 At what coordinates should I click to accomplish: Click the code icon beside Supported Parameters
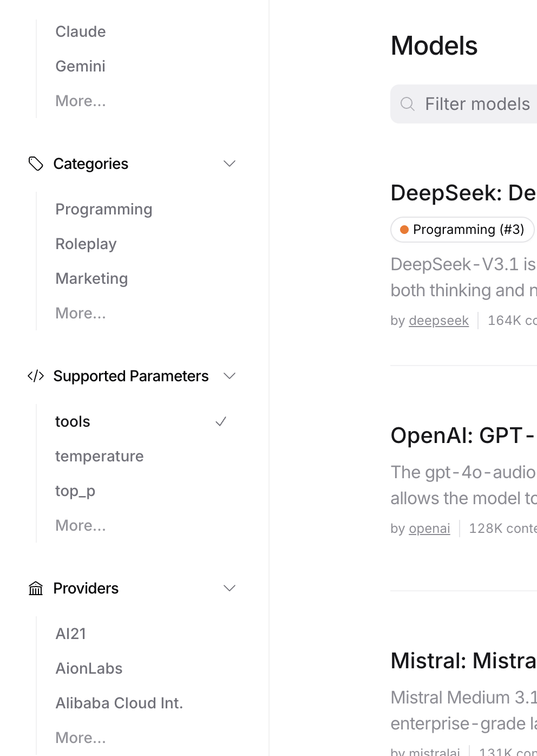point(36,375)
